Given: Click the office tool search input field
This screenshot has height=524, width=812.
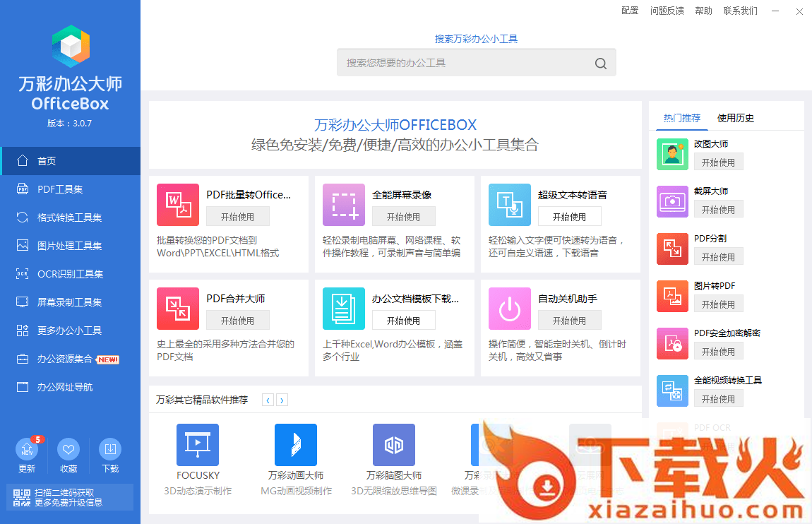Looking at the screenshot, I should (466, 63).
